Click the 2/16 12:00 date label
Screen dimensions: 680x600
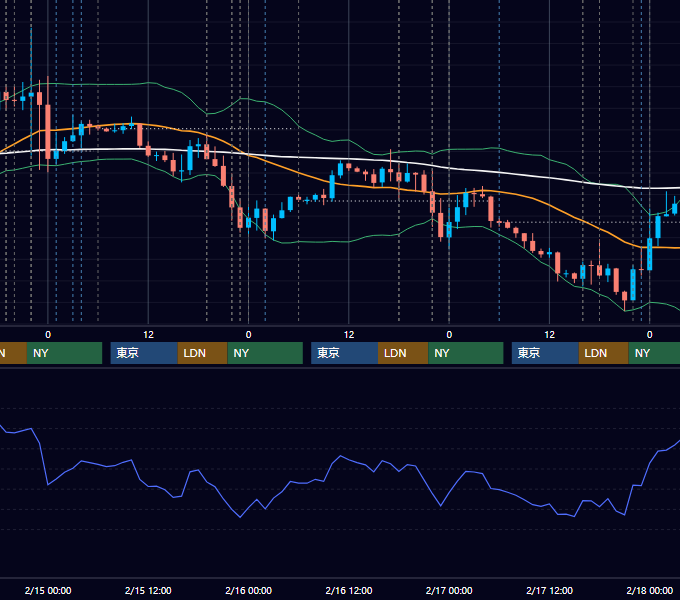click(x=349, y=590)
